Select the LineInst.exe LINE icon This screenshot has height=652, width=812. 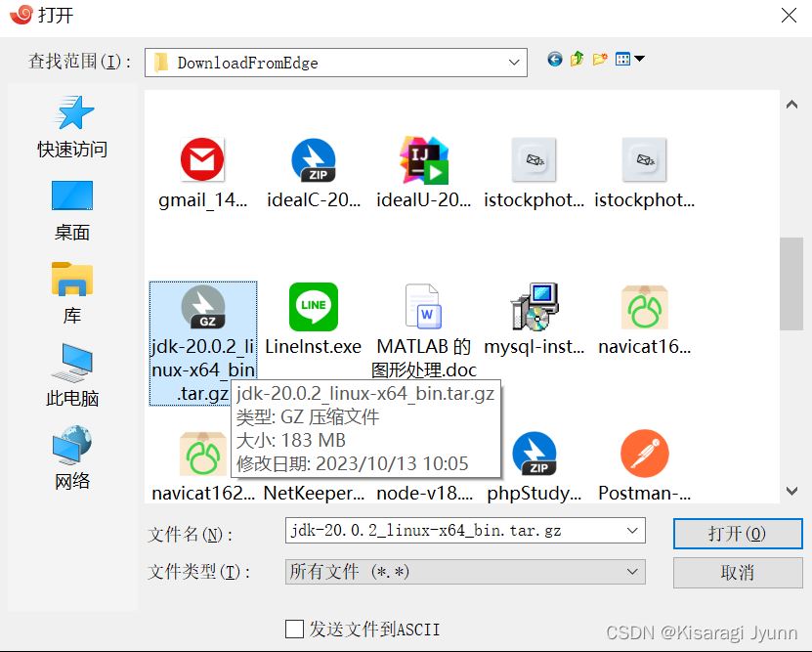click(x=314, y=307)
